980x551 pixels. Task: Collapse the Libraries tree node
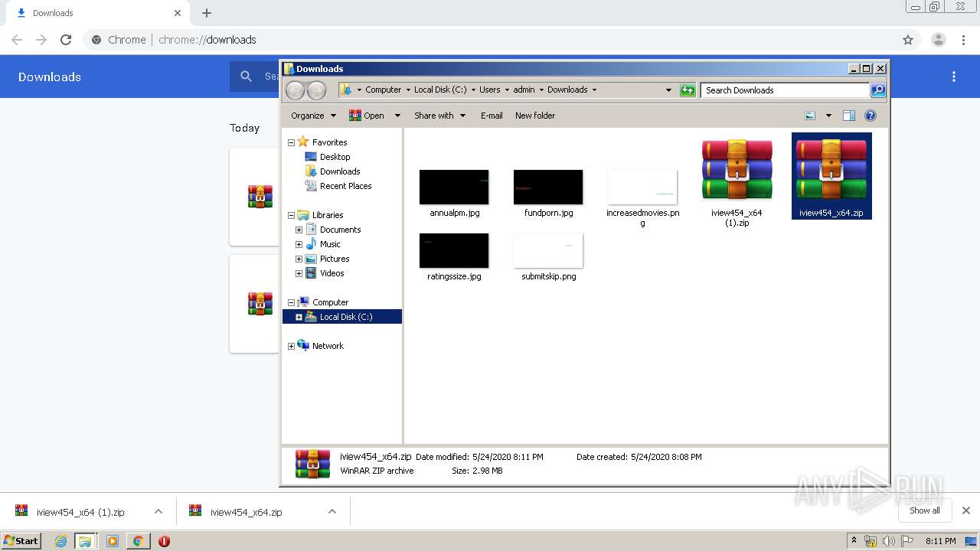pyautogui.click(x=291, y=215)
